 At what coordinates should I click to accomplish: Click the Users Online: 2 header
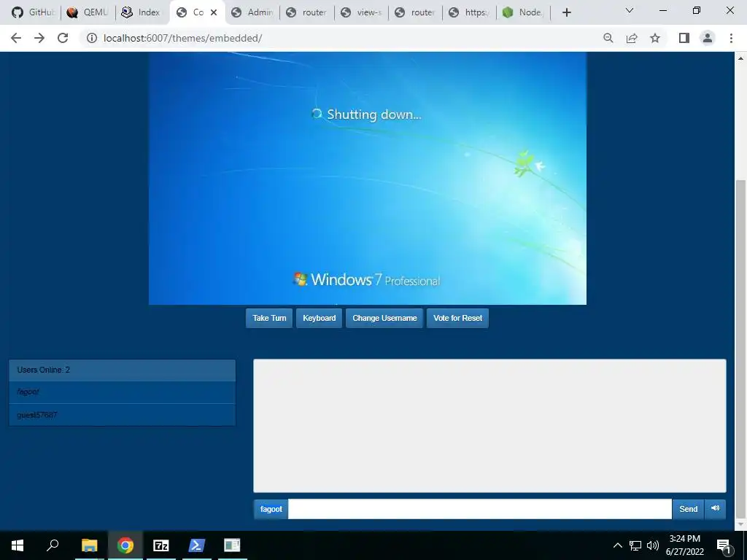click(122, 370)
